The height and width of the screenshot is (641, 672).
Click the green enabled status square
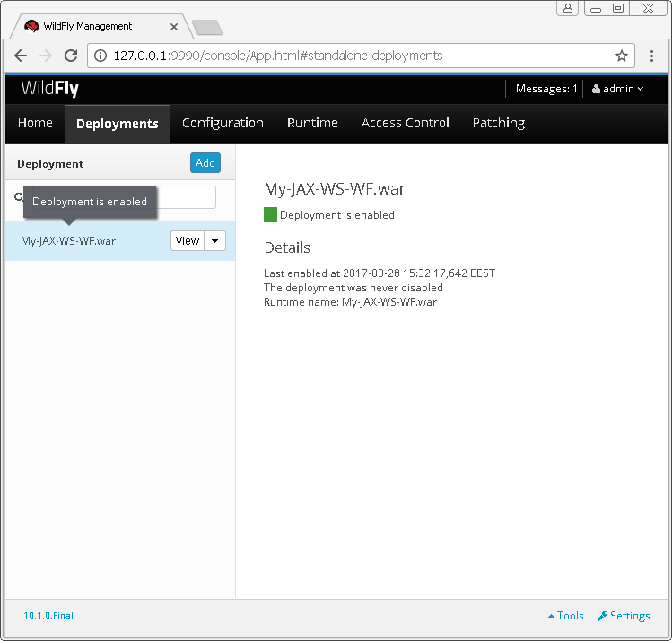[270, 215]
